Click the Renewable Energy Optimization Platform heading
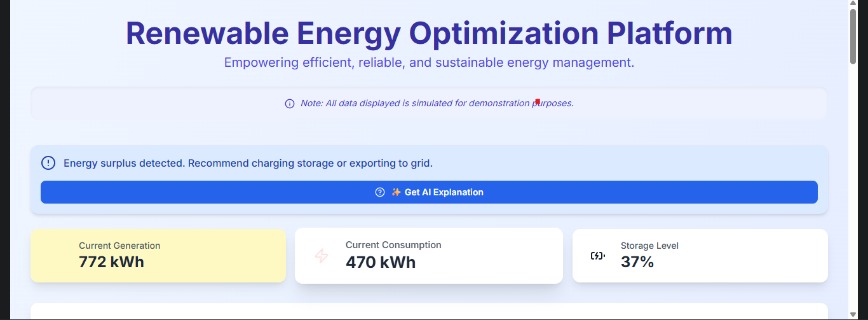This screenshot has height=320, width=868. [x=429, y=33]
